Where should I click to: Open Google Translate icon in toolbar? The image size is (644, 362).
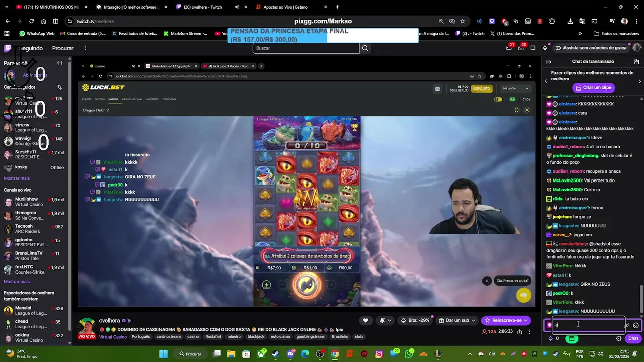click(582, 21)
